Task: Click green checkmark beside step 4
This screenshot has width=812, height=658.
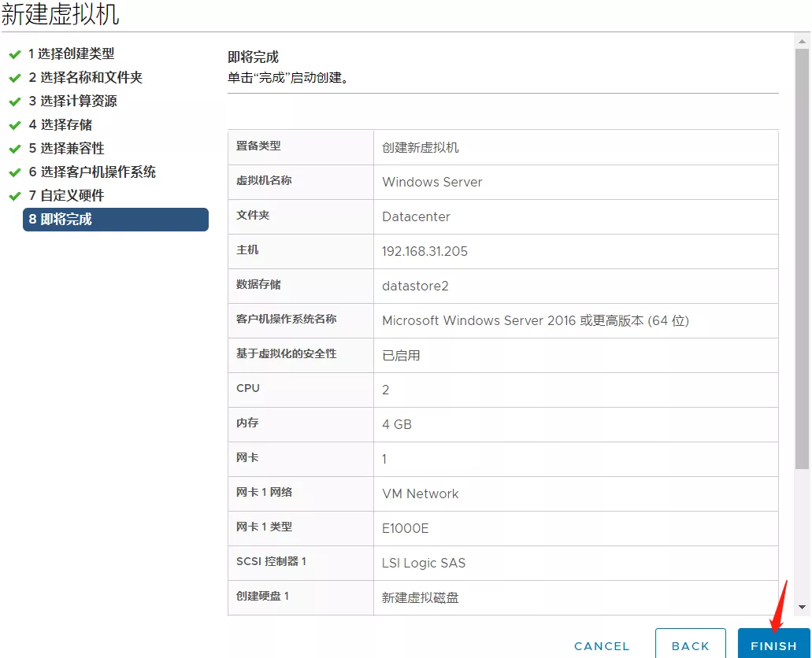Action: [x=14, y=125]
